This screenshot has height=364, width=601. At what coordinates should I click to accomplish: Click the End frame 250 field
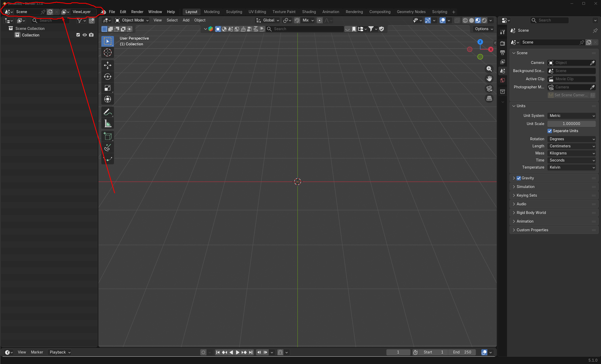(462, 352)
